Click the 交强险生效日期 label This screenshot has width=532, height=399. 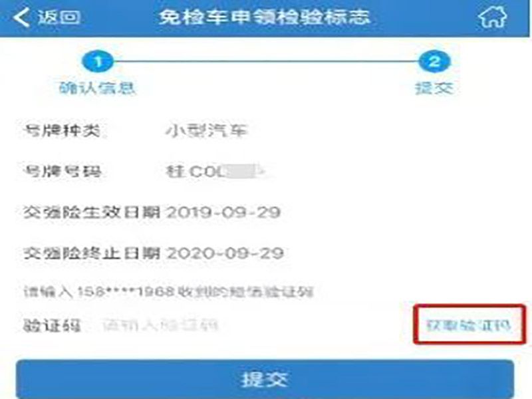92,212
